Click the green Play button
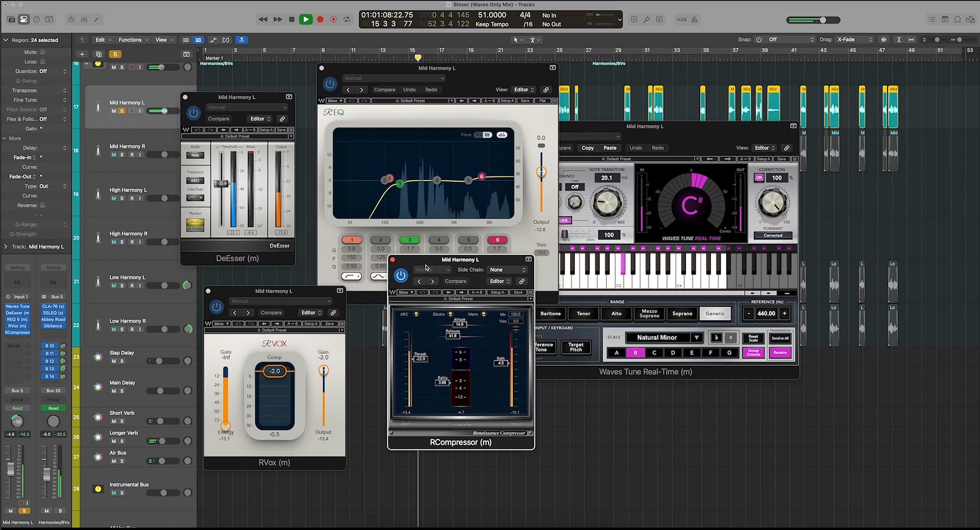This screenshot has height=530, width=980. pyautogui.click(x=306, y=19)
